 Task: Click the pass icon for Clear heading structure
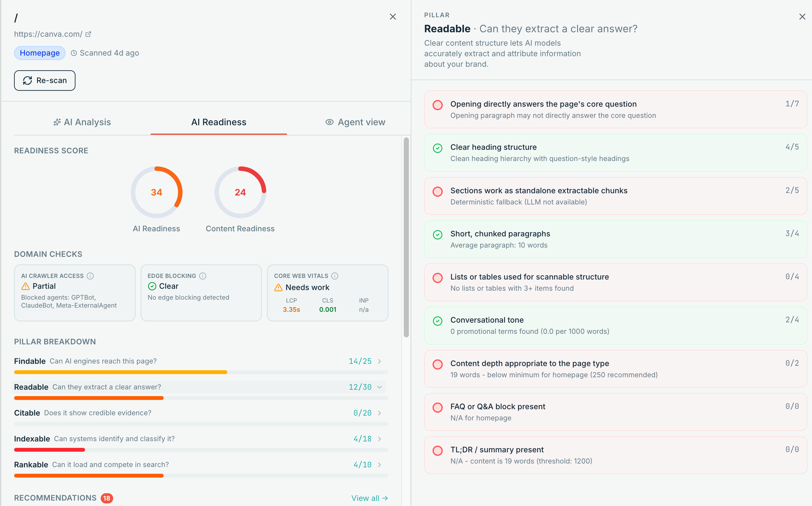click(437, 148)
